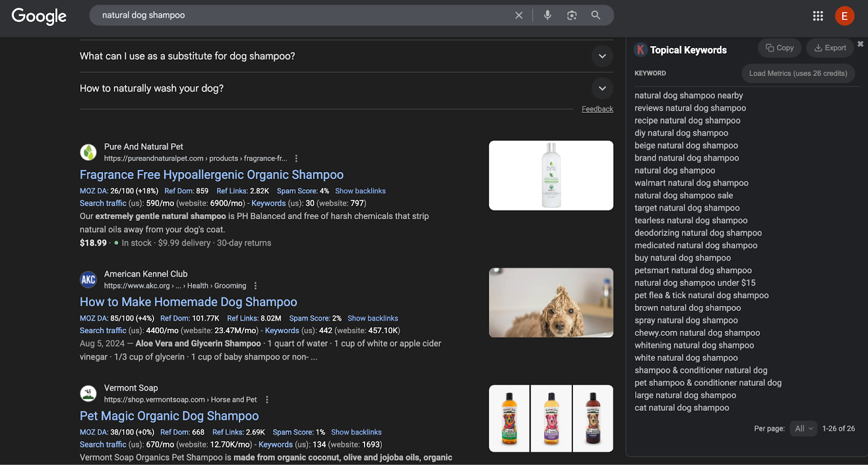Screen dimensions: 868x465
Task: Close the Topical Keywords panel
Action: [x=860, y=44]
